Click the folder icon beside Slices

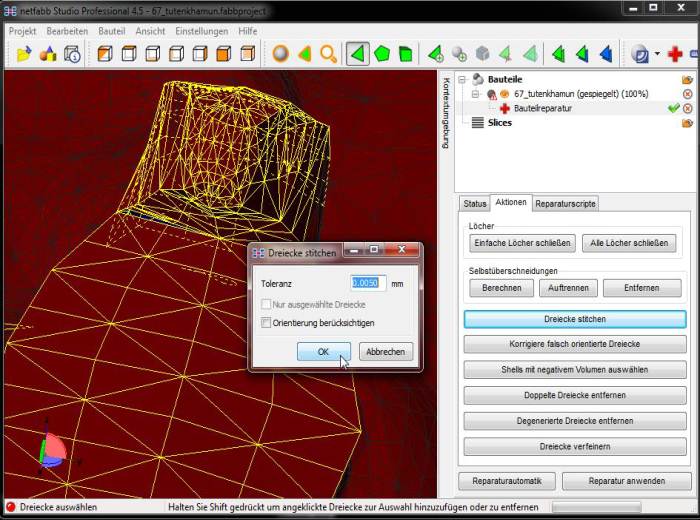(687, 123)
